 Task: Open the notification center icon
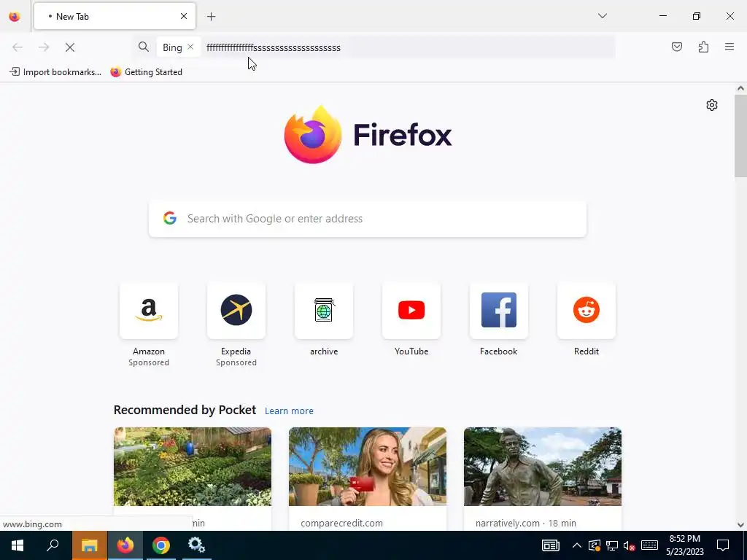coord(723,545)
